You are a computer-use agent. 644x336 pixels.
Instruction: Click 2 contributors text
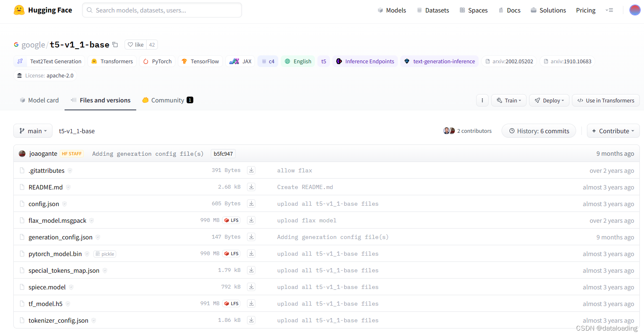[x=474, y=131]
